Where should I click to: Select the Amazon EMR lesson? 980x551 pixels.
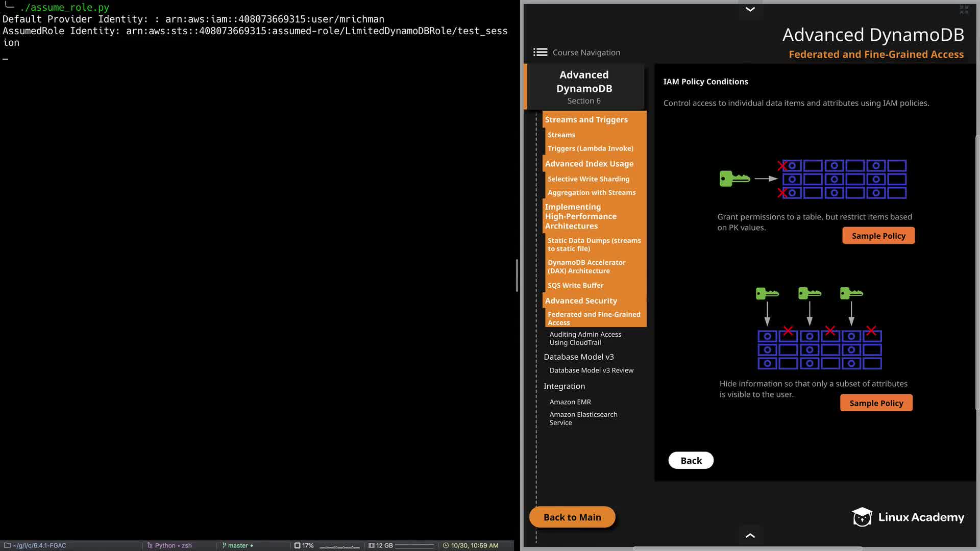tap(570, 402)
